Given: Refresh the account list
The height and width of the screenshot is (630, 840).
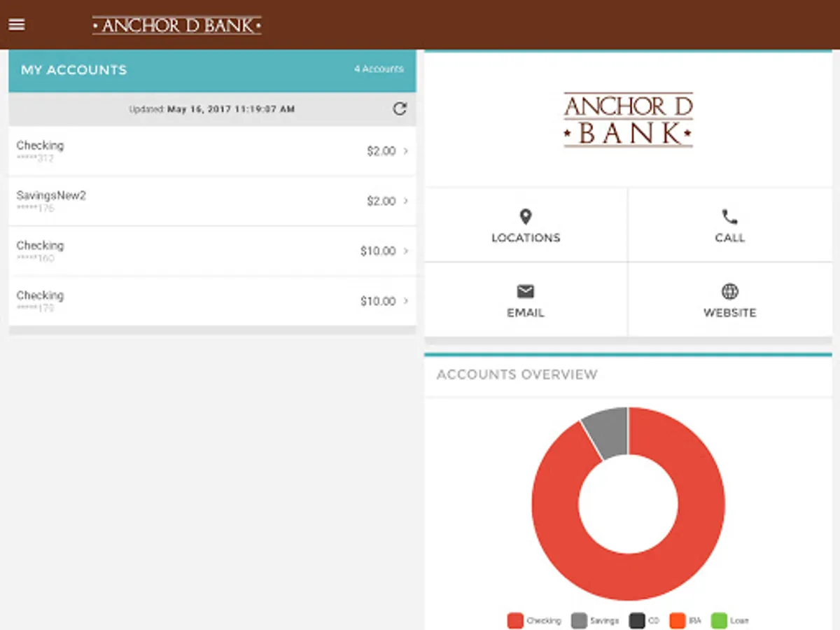Looking at the screenshot, I should 400,108.
